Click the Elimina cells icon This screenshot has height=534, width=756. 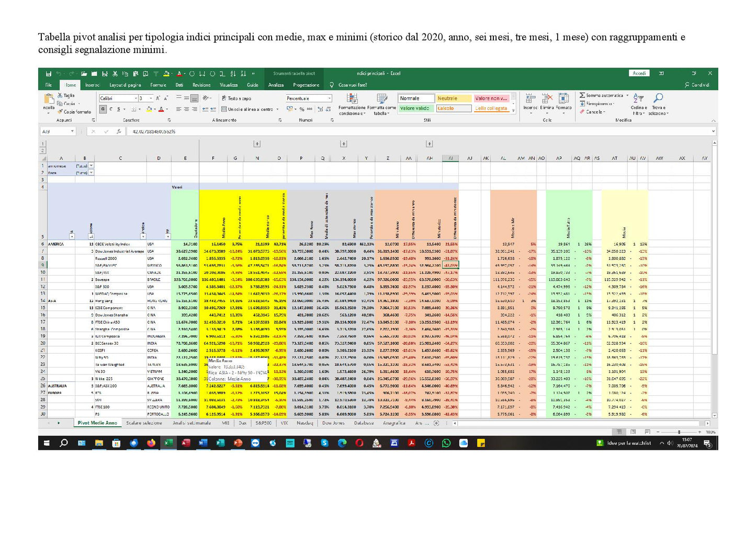547,98
